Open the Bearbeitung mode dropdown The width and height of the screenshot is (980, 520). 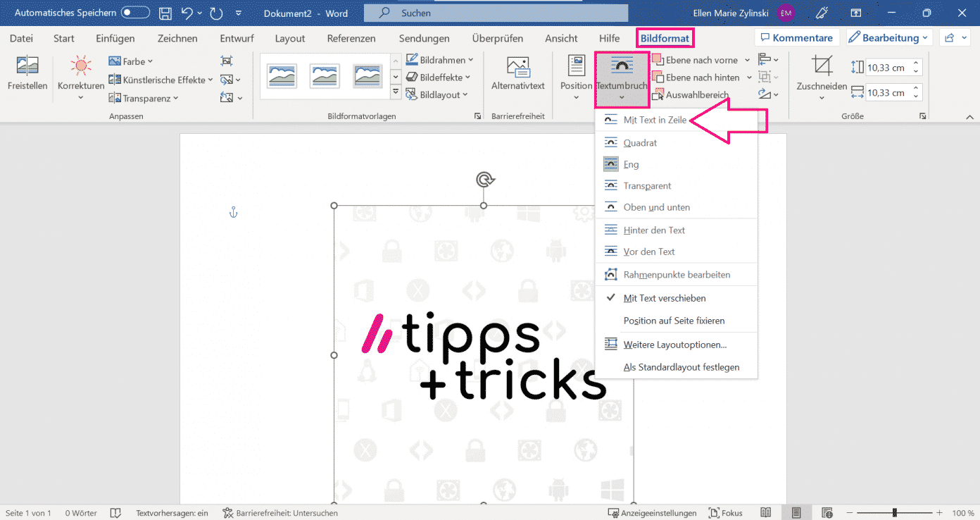click(x=888, y=38)
